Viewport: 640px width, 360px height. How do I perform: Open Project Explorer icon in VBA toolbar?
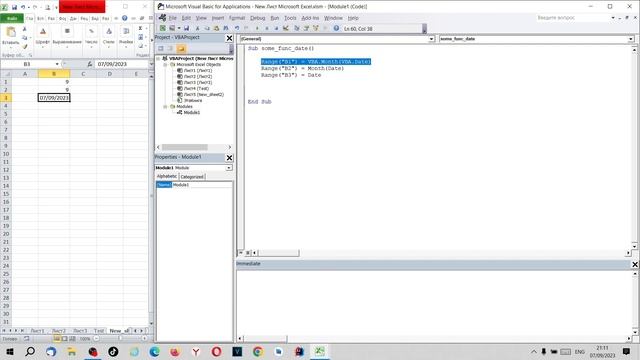click(x=297, y=28)
